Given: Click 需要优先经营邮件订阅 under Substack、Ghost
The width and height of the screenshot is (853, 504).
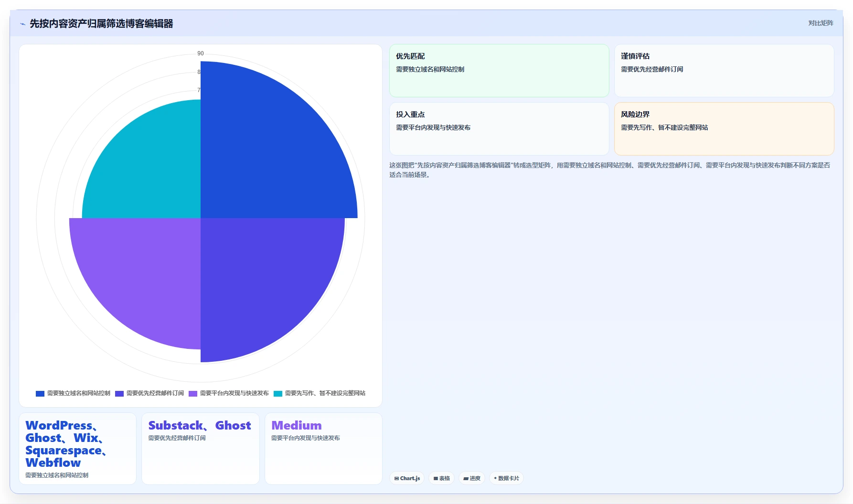Looking at the screenshot, I should [177, 438].
